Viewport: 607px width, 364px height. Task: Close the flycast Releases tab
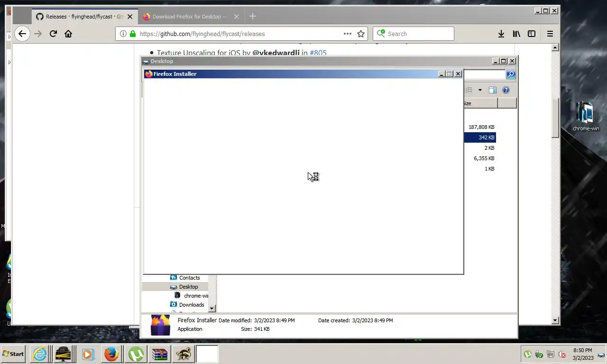[x=130, y=17]
